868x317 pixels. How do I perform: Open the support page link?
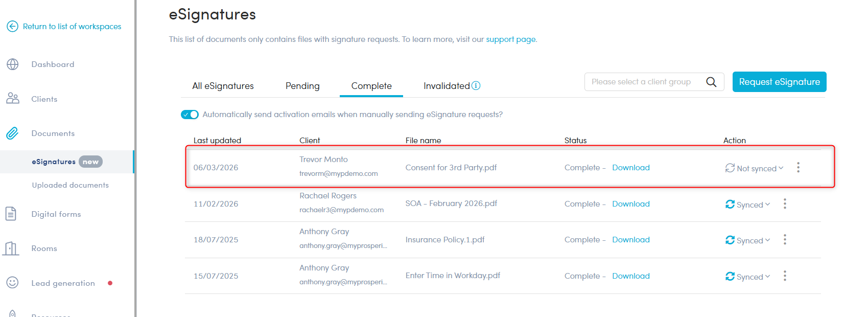(510, 39)
